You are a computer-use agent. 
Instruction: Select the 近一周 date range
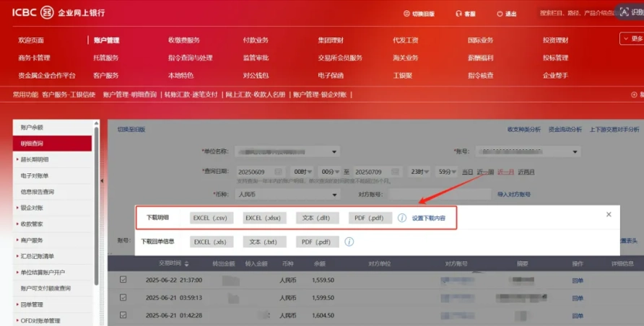click(x=485, y=172)
